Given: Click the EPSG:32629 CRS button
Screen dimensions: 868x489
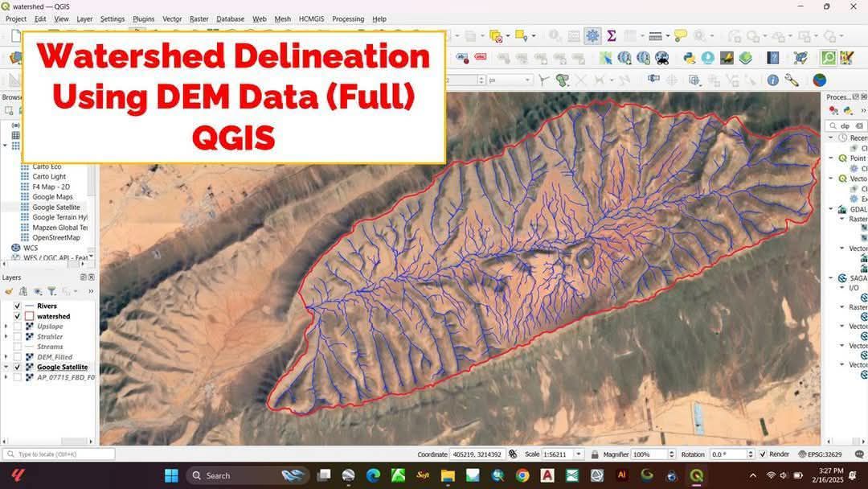Looking at the screenshot, I should coord(820,454).
